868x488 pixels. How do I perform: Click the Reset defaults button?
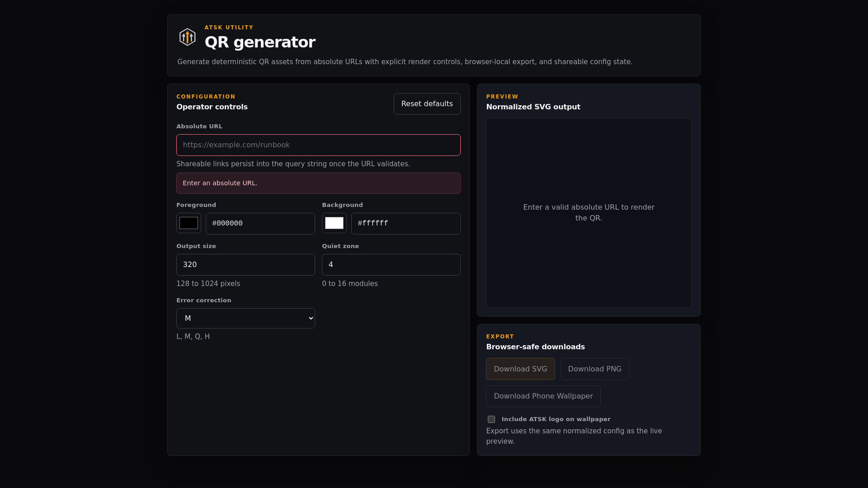point(427,104)
